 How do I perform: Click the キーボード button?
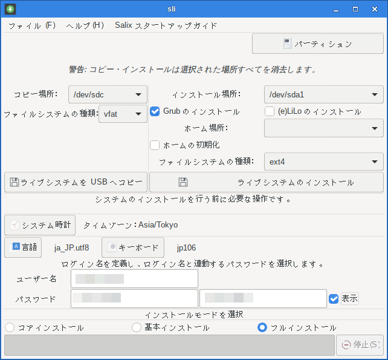point(133,247)
